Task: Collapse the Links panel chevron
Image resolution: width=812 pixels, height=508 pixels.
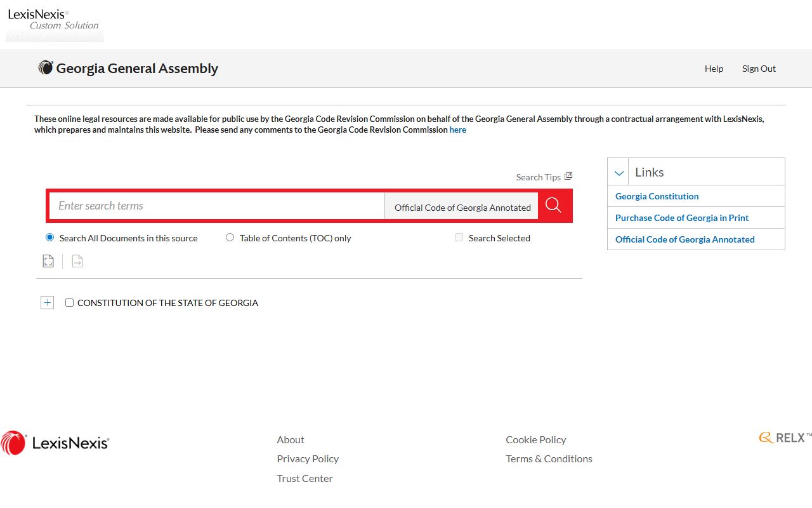Action: coord(619,173)
